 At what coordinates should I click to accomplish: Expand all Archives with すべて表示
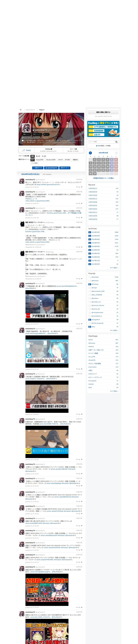pyautogui.click(x=114, y=268)
